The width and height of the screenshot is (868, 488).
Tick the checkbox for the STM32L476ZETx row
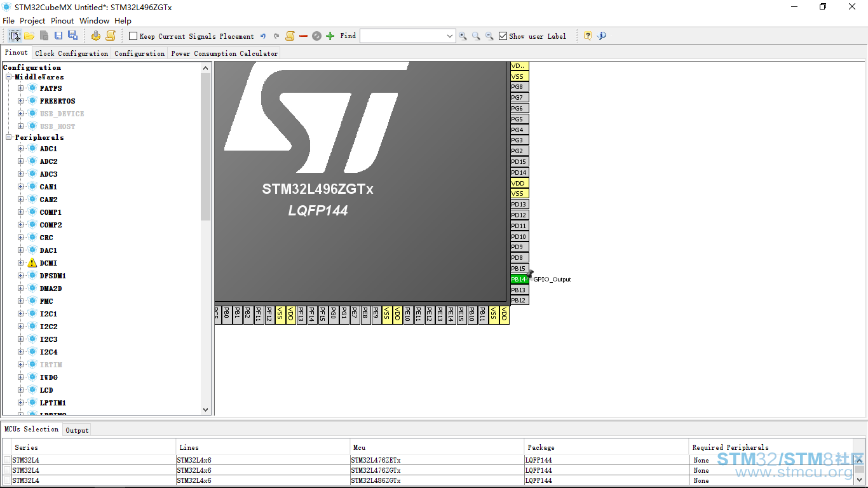[x=7, y=460]
